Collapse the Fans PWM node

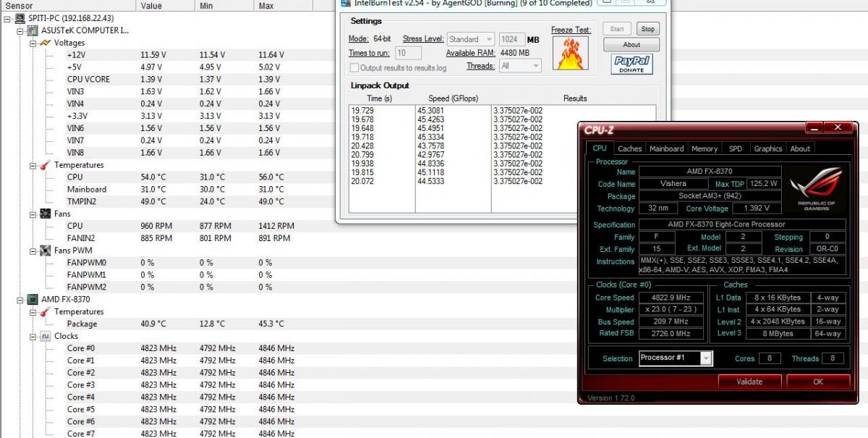click(x=33, y=250)
